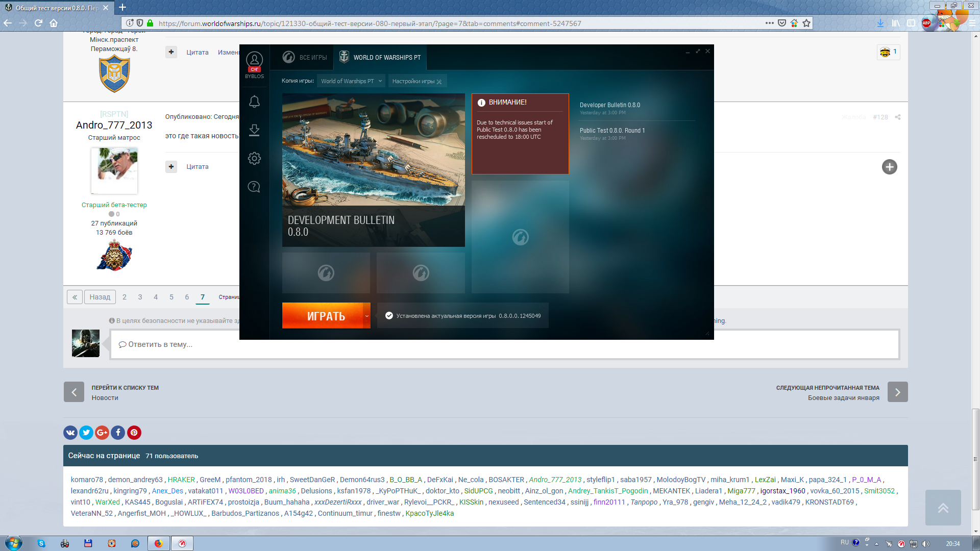Open the BYBLOS account profile icon

pos(254,60)
